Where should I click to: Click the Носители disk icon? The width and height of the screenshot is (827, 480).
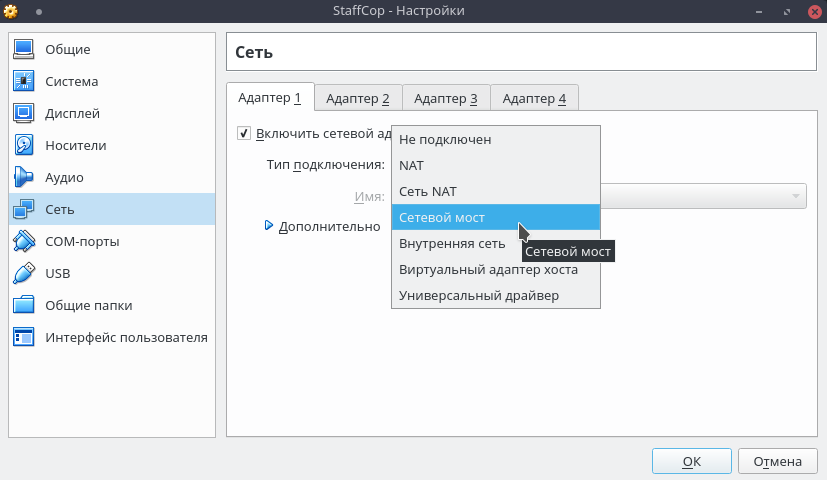[x=24, y=145]
